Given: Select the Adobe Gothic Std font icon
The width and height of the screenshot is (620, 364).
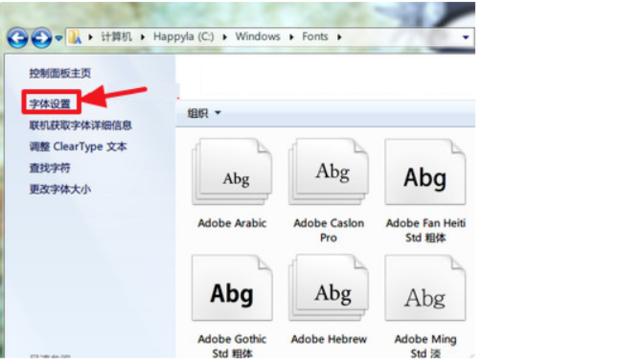Looking at the screenshot, I should point(232,288).
